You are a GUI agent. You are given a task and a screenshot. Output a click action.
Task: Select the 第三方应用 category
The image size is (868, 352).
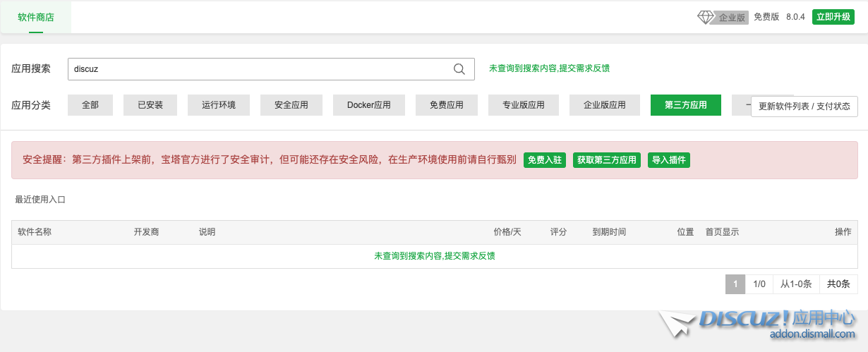tap(686, 105)
